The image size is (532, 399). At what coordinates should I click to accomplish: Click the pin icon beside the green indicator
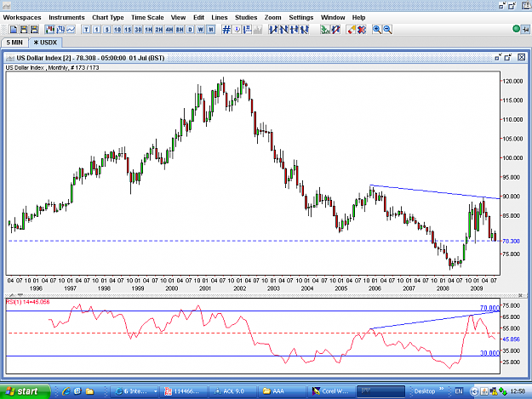tap(525, 30)
